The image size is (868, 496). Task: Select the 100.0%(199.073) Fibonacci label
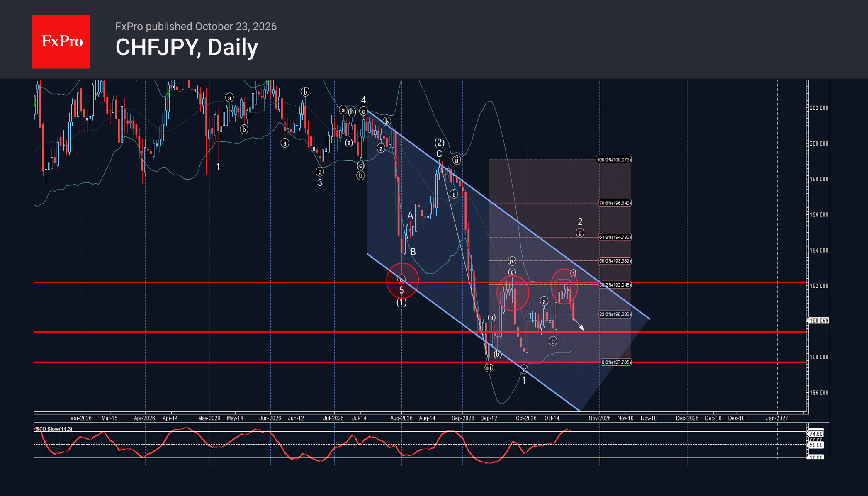614,160
